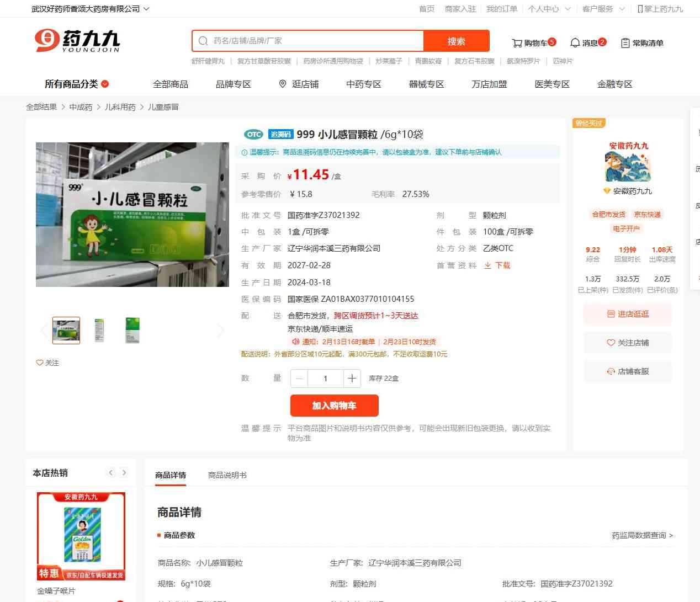The image size is (700, 602).
Task: Show next hot items with right arrow
Action: tap(124, 472)
